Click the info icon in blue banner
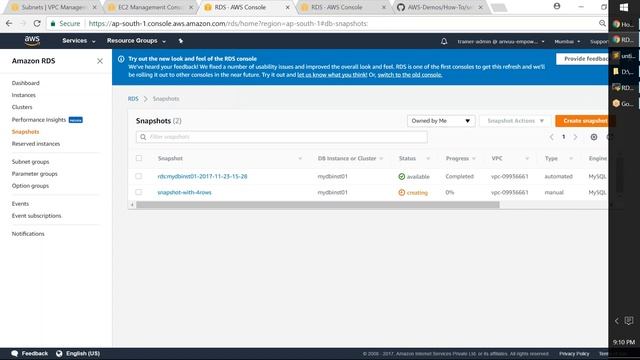Screen dimensions: 640x360 [121, 59]
